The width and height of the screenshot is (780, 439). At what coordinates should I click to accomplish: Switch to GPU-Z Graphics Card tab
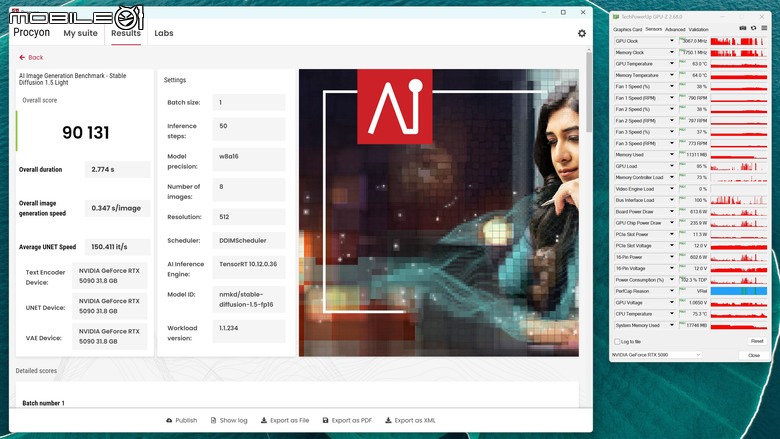(x=627, y=30)
